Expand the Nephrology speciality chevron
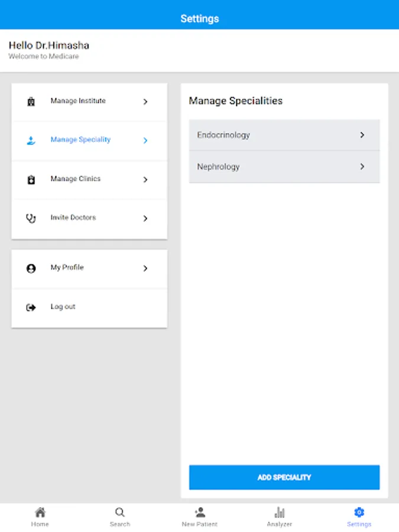 (362, 167)
